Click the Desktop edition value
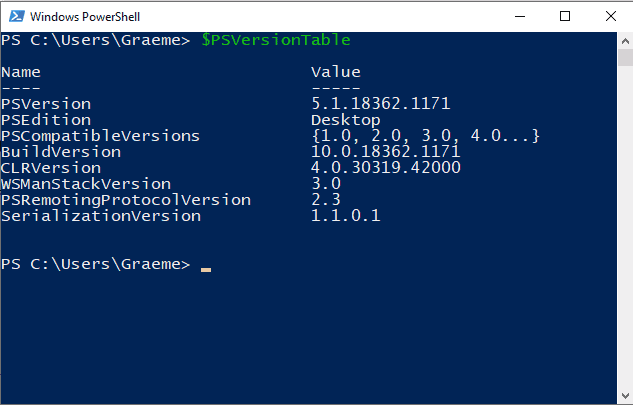Image resolution: width=633 pixels, height=405 pixels. (346, 120)
